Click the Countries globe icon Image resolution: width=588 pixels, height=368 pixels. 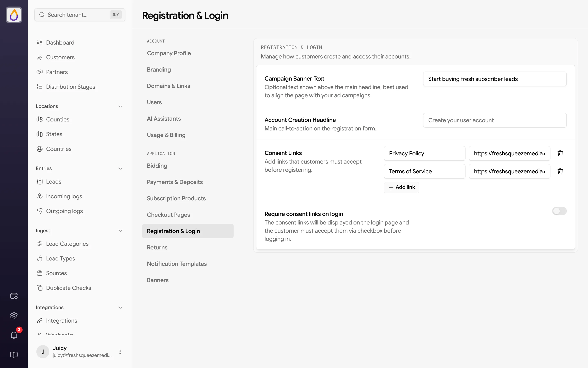tap(40, 149)
